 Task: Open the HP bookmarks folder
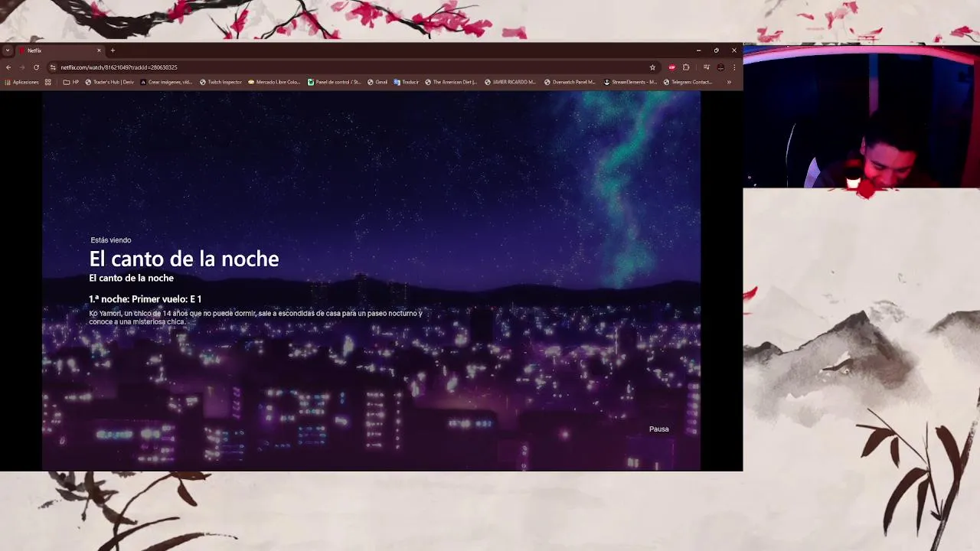coord(71,82)
